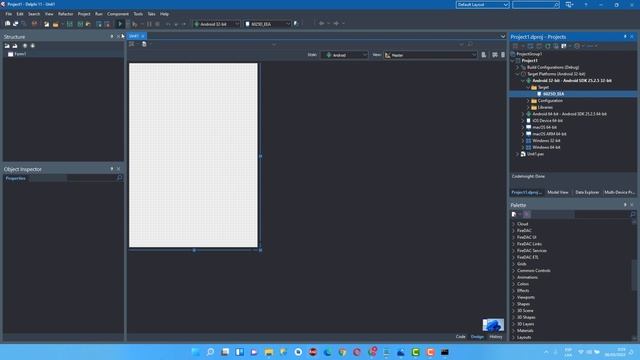Click the desktop layout icon in title bar

click(x=569, y=4)
